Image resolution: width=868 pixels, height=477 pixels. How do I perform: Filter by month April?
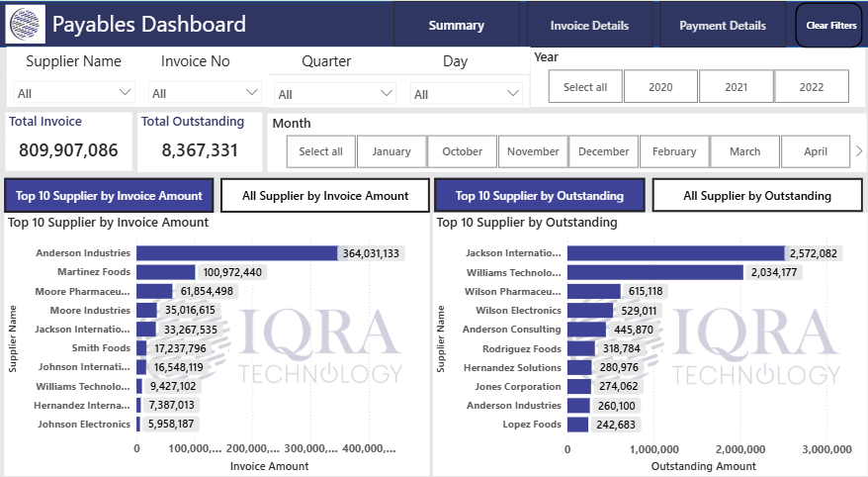point(816,151)
